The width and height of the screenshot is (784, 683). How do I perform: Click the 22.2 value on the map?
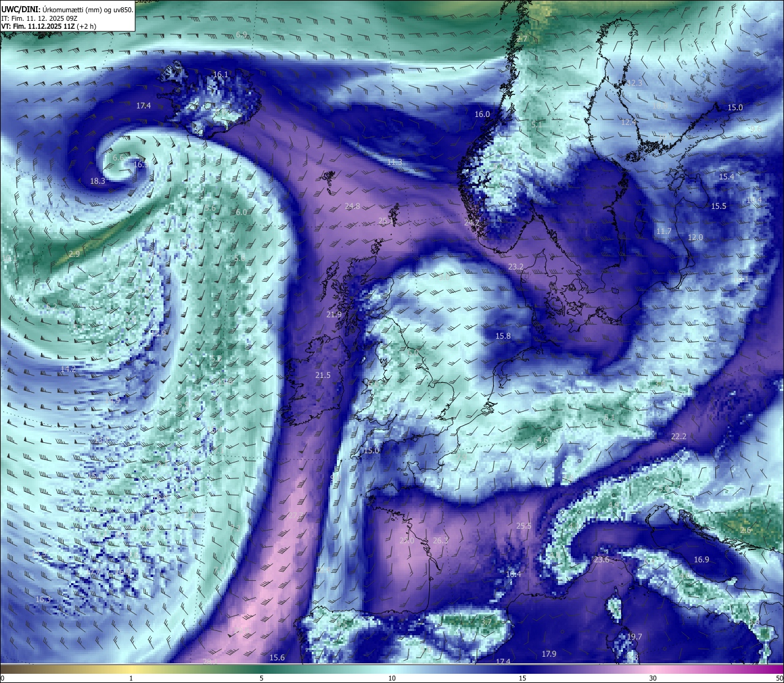pyautogui.click(x=679, y=437)
